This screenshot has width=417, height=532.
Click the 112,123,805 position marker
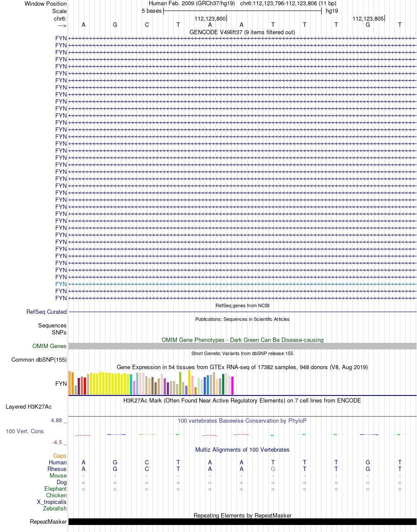click(x=368, y=18)
